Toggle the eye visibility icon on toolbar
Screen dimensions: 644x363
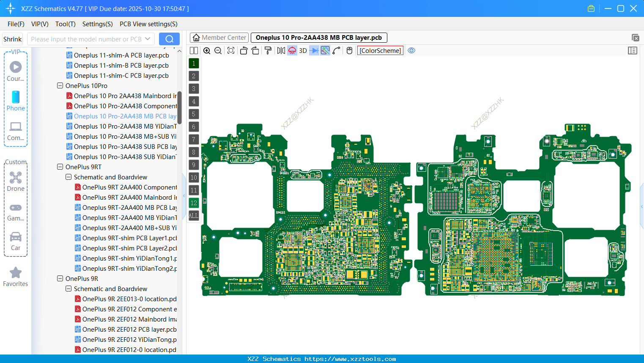(411, 50)
